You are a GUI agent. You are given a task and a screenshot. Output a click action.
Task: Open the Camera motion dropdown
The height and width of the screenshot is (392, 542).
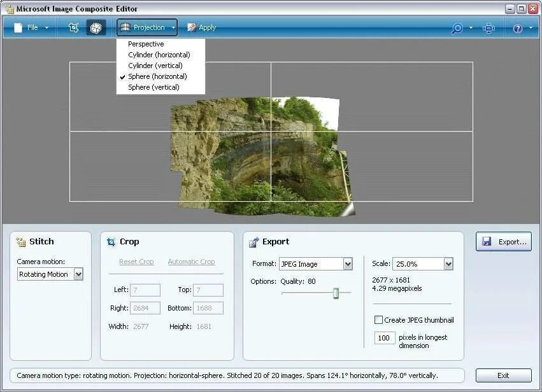pyautogui.click(x=50, y=274)
